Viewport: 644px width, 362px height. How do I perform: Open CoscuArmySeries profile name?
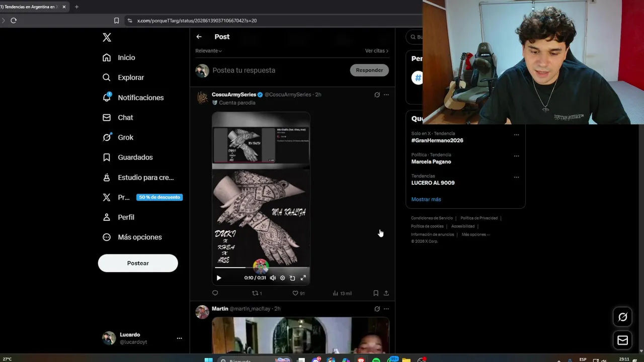click(234, 95)
